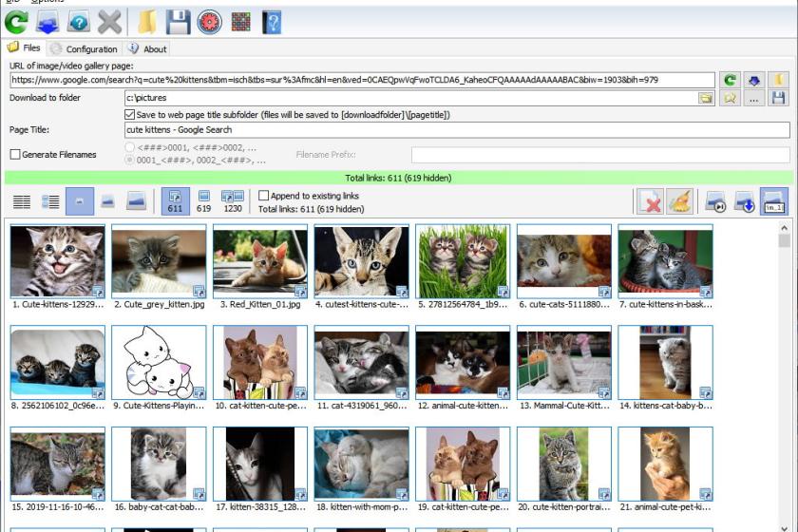Click the thumbnail list scrollbar up arrow

784,228
